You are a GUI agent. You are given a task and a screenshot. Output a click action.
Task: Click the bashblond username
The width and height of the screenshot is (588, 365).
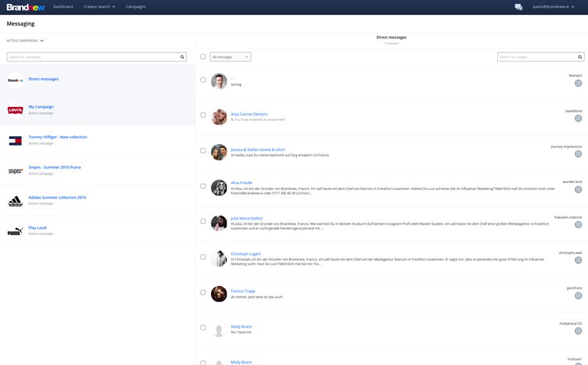574,111
